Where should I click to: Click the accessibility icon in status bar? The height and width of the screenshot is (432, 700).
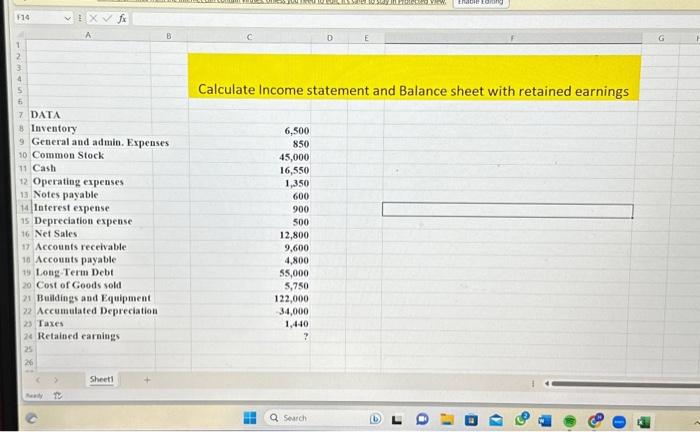coord(58,395)
